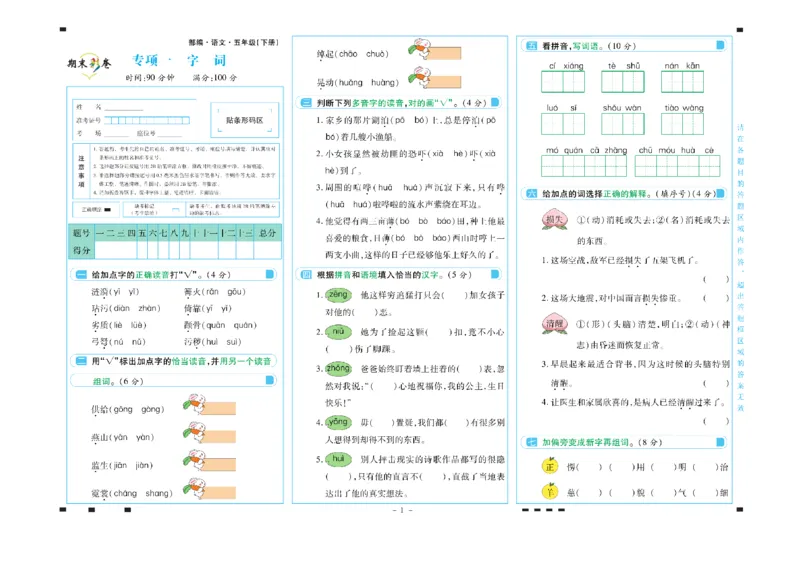Click the 期末彩卷 logo
This screenshot has height=566, width=800.
[x=90, y=65]
